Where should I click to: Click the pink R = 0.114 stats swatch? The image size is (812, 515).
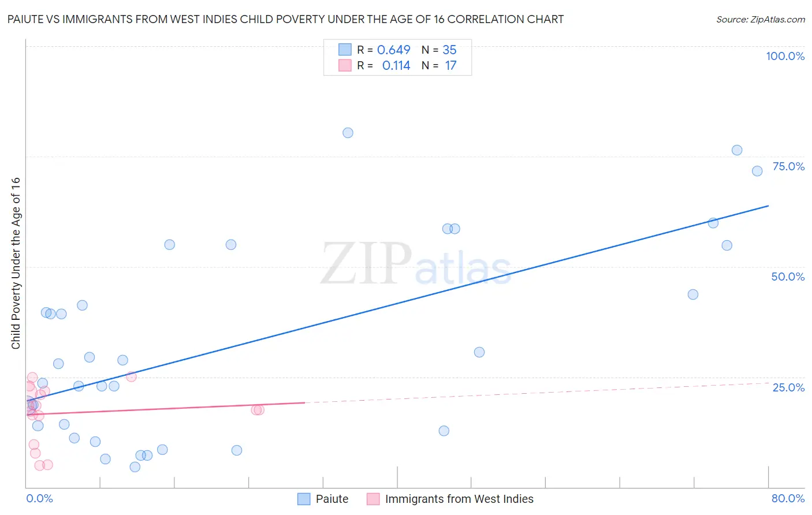pyautogui.click(x=345, y=65)
